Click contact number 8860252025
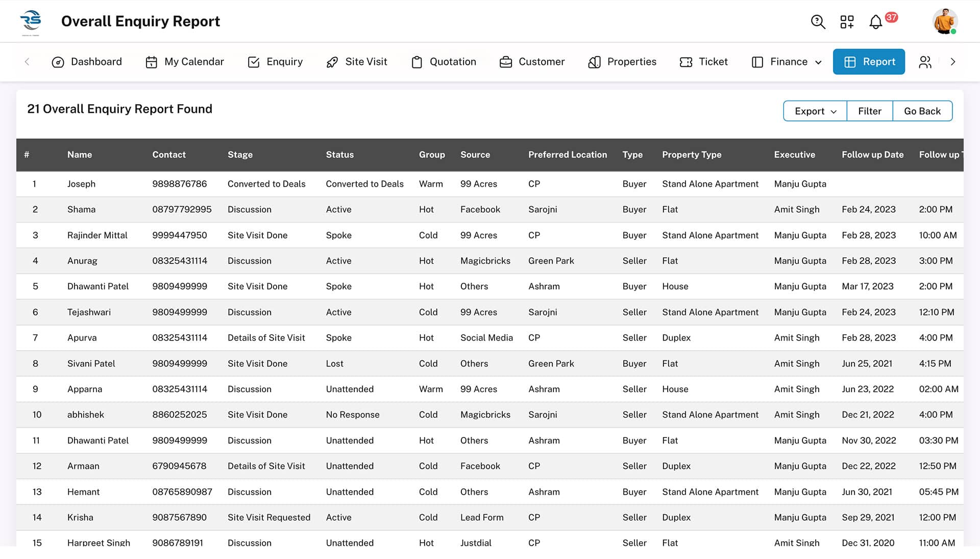Viewport: 980px width, 559px height. pos(179,415)
